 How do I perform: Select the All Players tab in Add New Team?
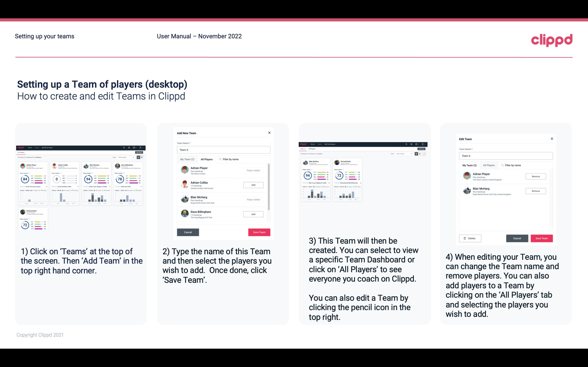pos(207,159)
